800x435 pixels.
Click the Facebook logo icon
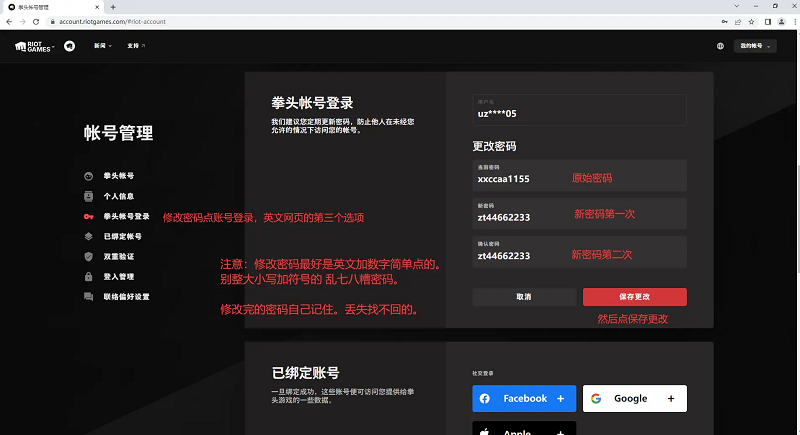485,398
